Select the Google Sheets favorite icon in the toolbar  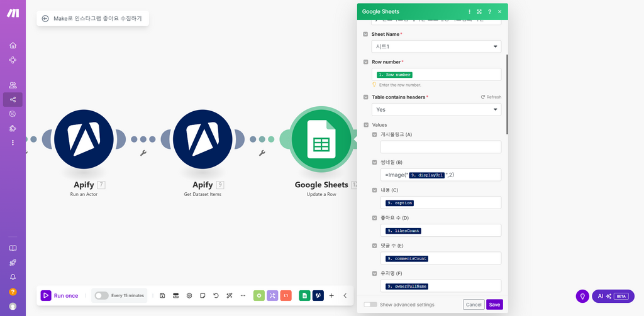click(304, 295)
